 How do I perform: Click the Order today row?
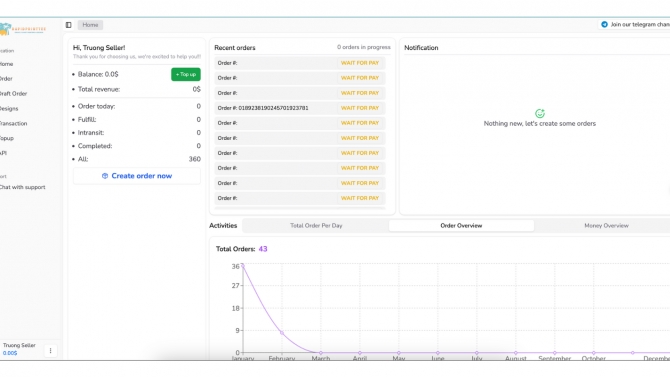coord(137,106)
